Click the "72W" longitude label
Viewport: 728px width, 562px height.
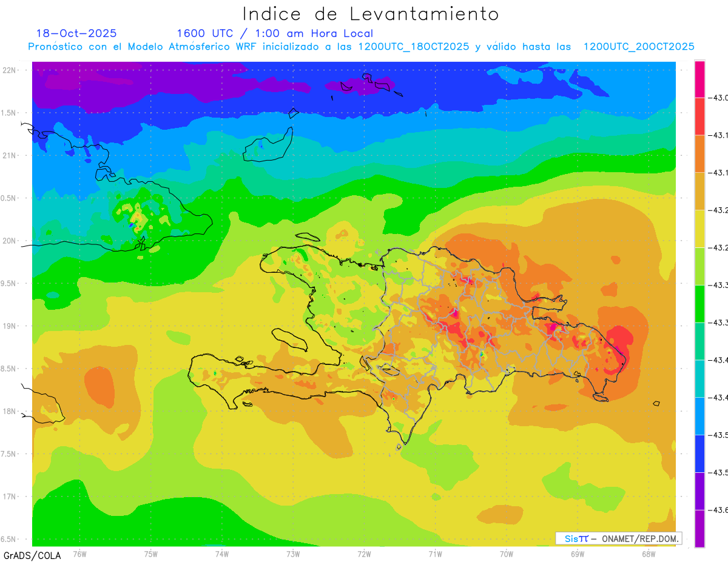point(364,554)
